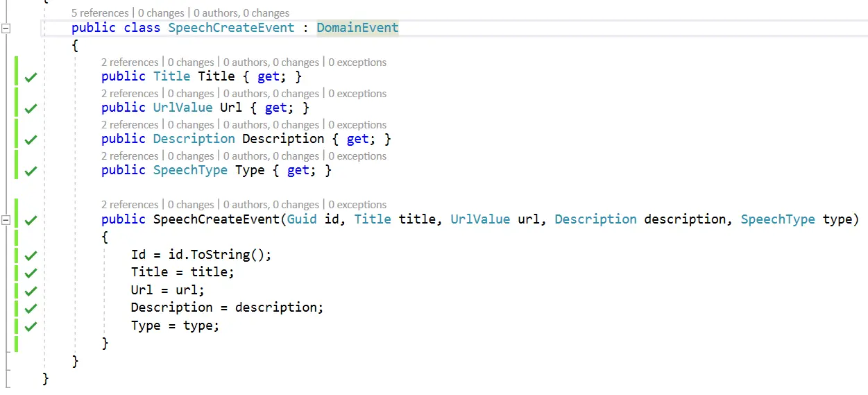The width and height of the screenshot is (868, 395).
Task: Click the UrlValue type in property declaration
Action: [182, 108]
